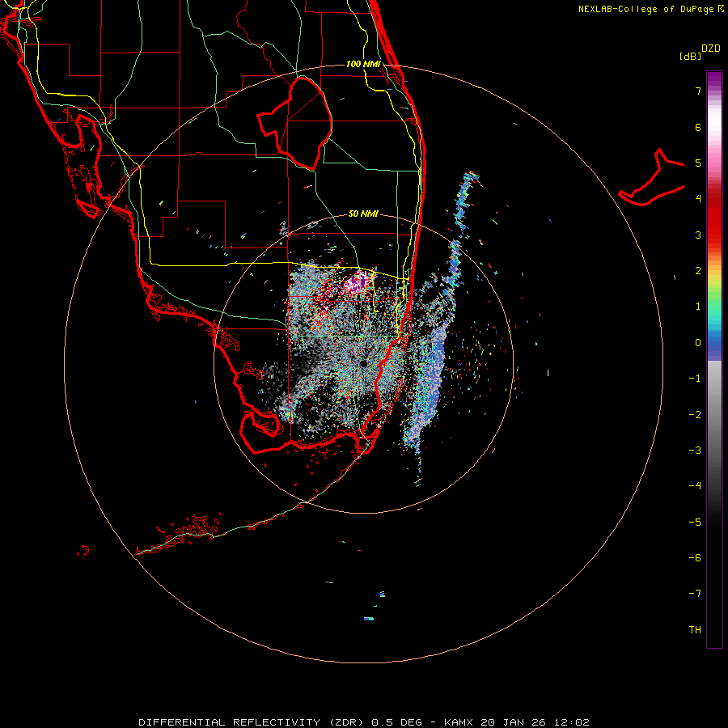Click the 1 value on color scale
Viewport: 728px width, 728px height.
[x=697, y=307]
